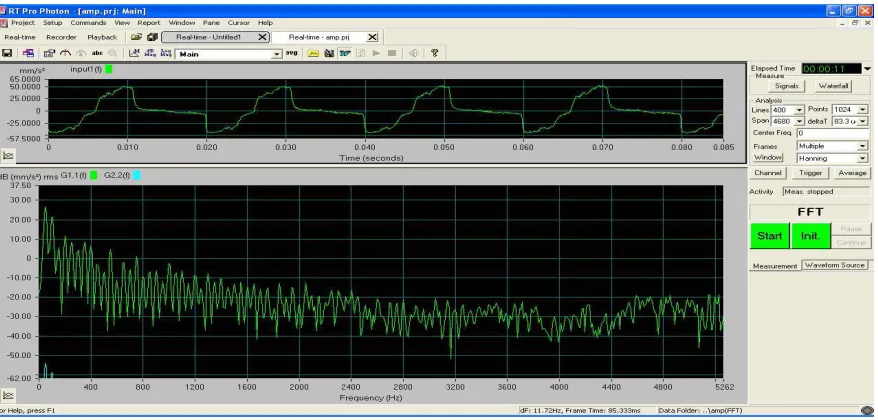878x420 pixels.
Task: Switch to Real-time mode
Action: click(20, 37)
